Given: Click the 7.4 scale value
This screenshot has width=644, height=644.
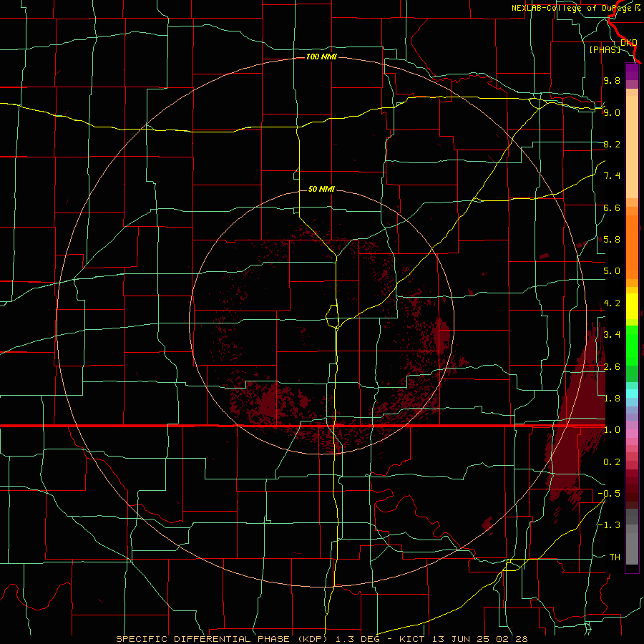Looking at the screenshot, I should pyautogui.click(x=612, y=176).
